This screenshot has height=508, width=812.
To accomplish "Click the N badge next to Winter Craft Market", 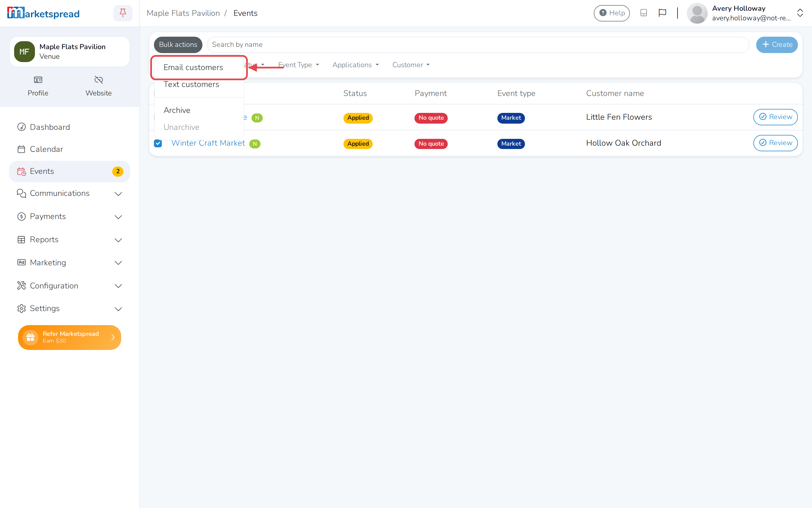I will coord(255,144).
